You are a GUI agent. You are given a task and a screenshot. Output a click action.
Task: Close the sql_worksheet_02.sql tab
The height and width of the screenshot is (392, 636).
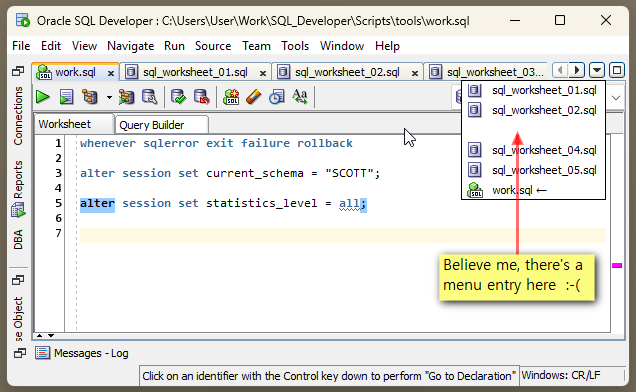pos(415,73)
